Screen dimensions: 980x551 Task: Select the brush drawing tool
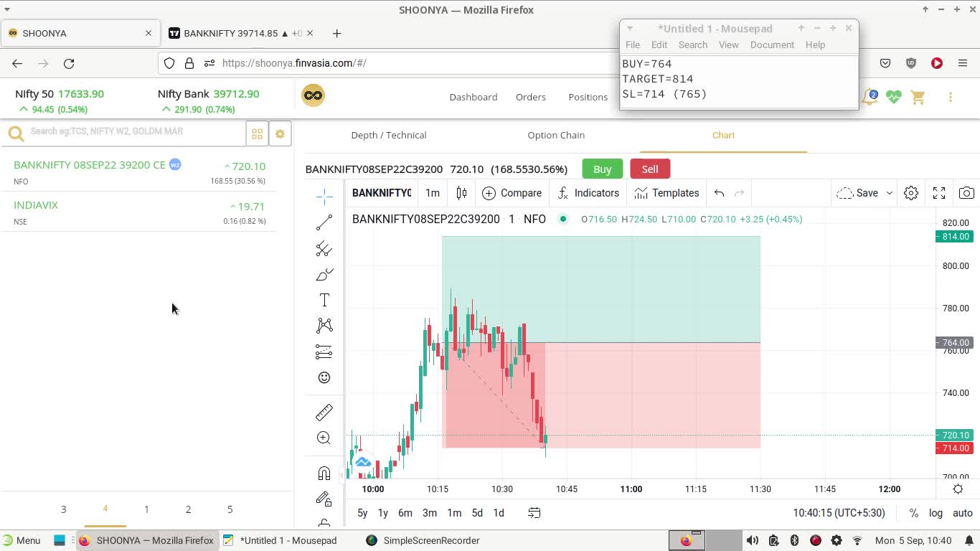click(324, 275)
